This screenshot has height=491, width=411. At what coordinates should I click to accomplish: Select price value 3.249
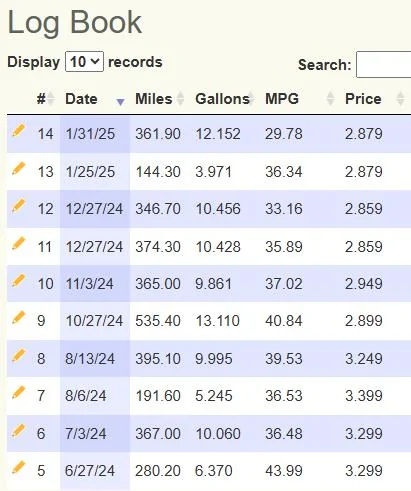(x=364, y=359)
